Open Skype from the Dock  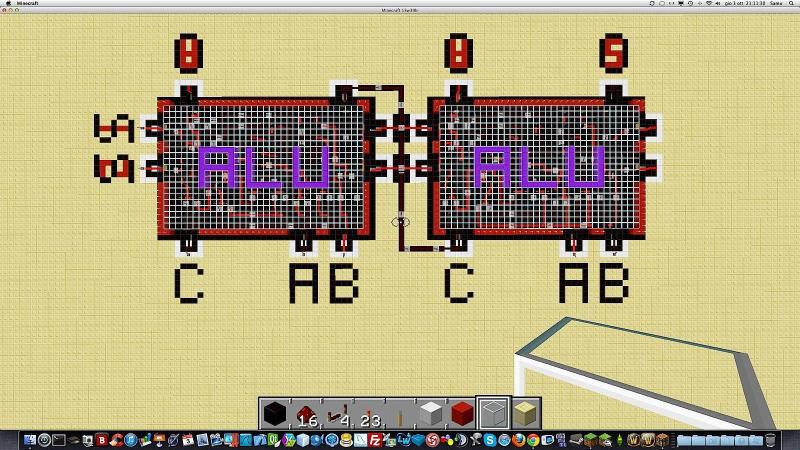490,440
